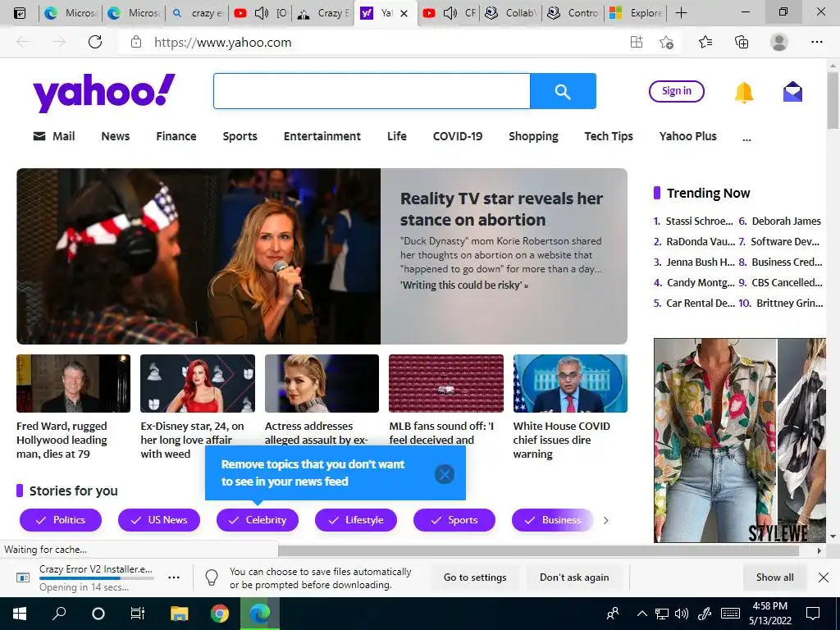840x630 pixels.
Task: Open Edge settings and more menu
Action: [816, 42]
